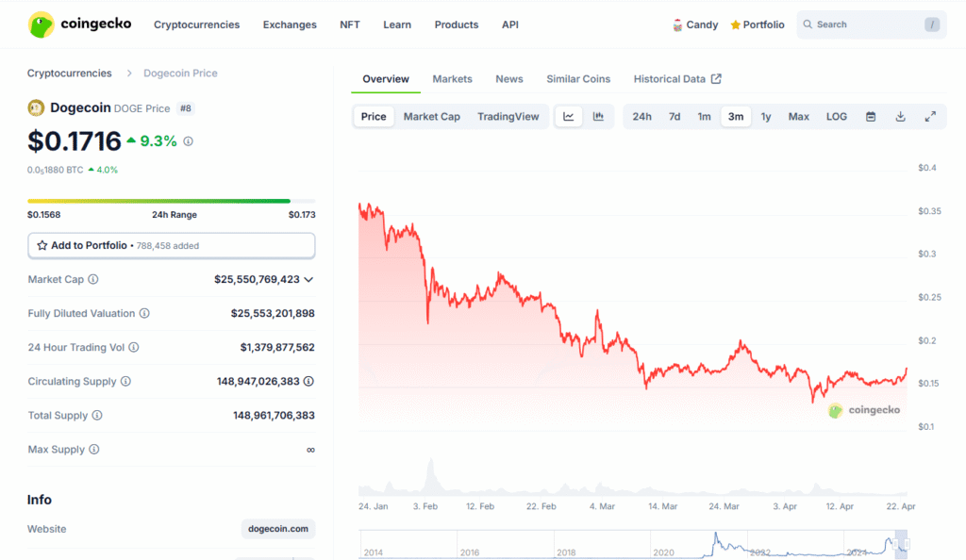This screenshot has height=560, width=966.
Task: Open the NFT menu
Action: [x=350, y=25]
